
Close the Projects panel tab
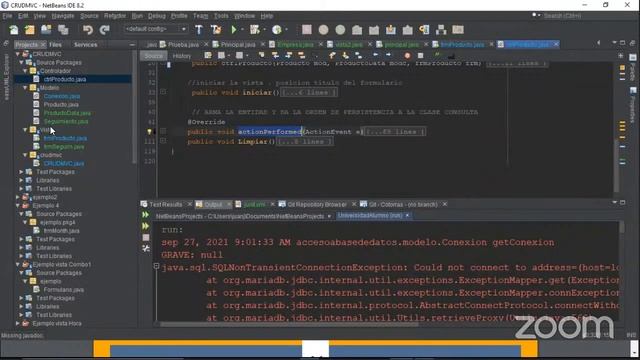tap(43, 45)
